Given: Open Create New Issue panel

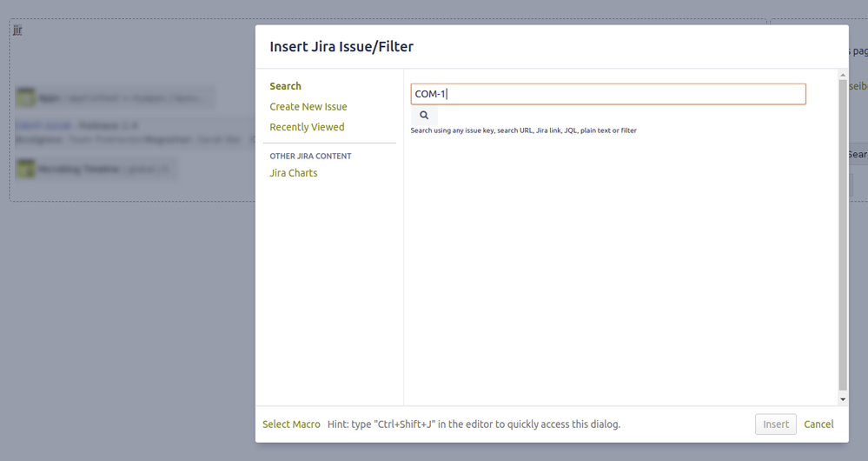Looking at the screenshot, I should pos(308,106).
